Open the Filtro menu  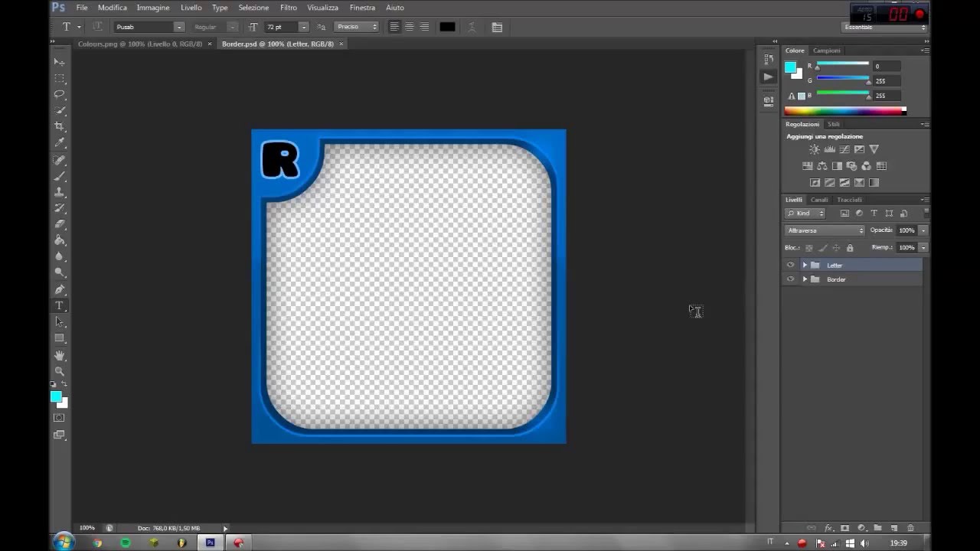[289, 8]
